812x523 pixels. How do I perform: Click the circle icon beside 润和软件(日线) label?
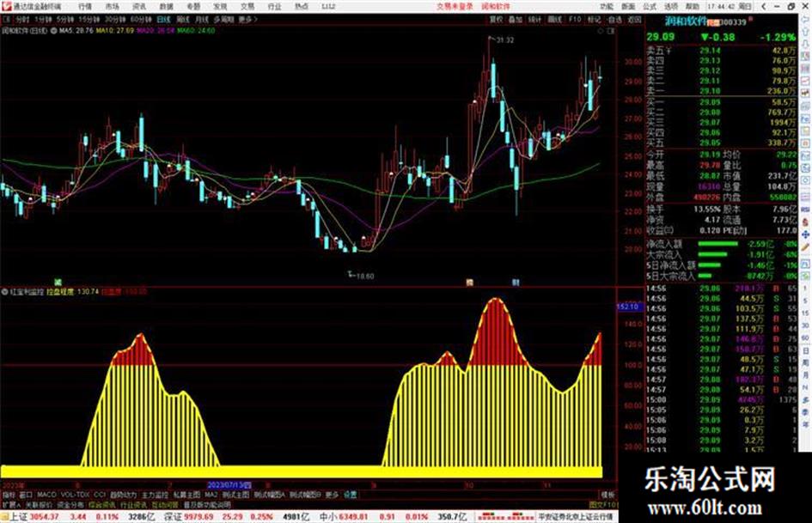point(53,31)
